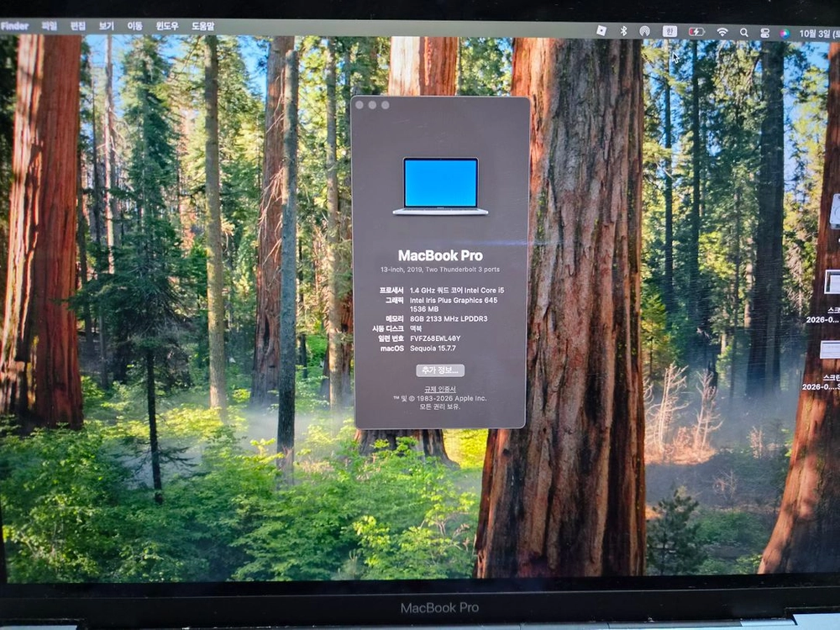
Task: Minimize the About This Mac window
Action: click(x=372, y=104)
